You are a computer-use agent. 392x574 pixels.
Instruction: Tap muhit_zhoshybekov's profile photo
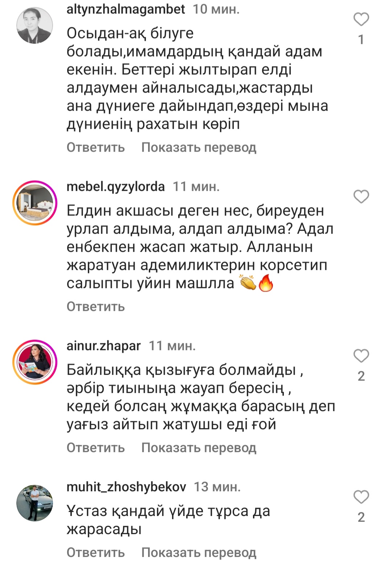[35, 503]
